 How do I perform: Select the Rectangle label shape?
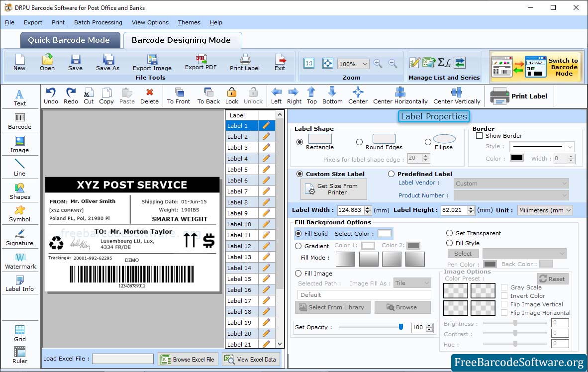click(x=299, y=142)
